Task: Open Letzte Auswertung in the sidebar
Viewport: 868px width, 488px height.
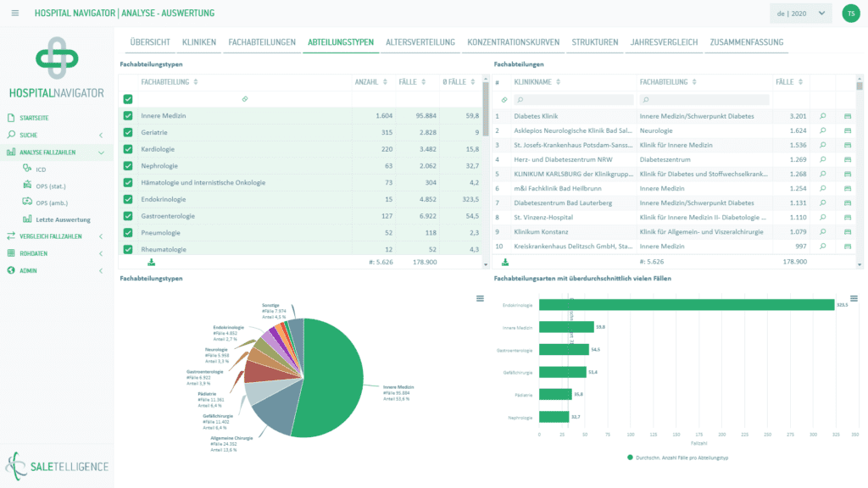Action: tap(63, 219)
